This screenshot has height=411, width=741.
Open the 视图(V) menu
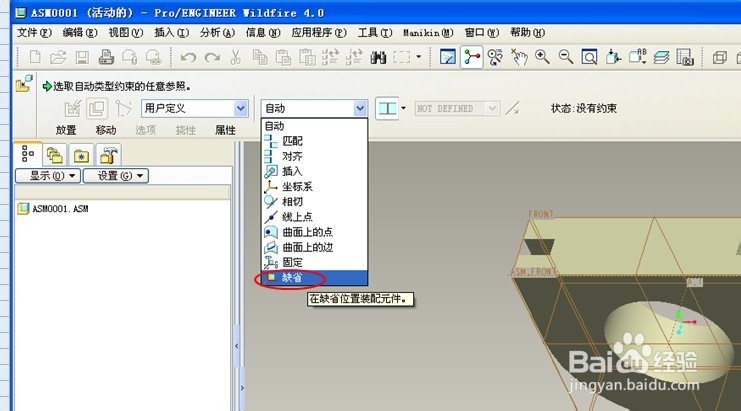126,33
